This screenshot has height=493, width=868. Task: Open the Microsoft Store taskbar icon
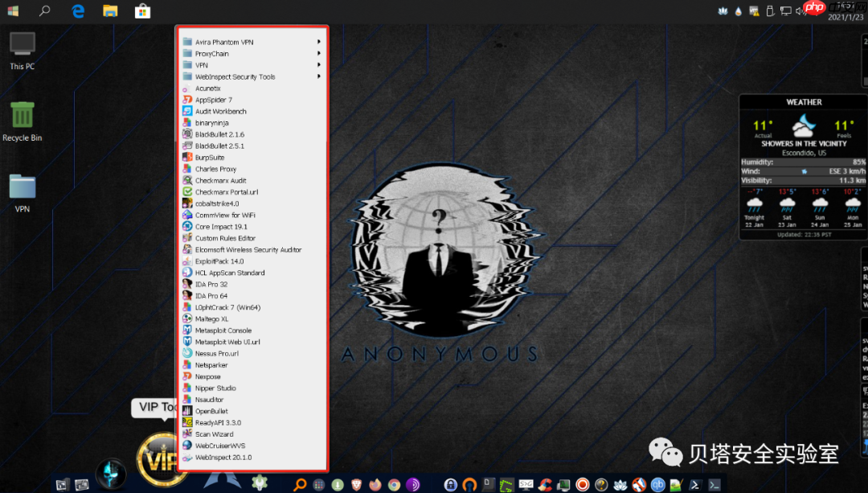tap(142, 10)
